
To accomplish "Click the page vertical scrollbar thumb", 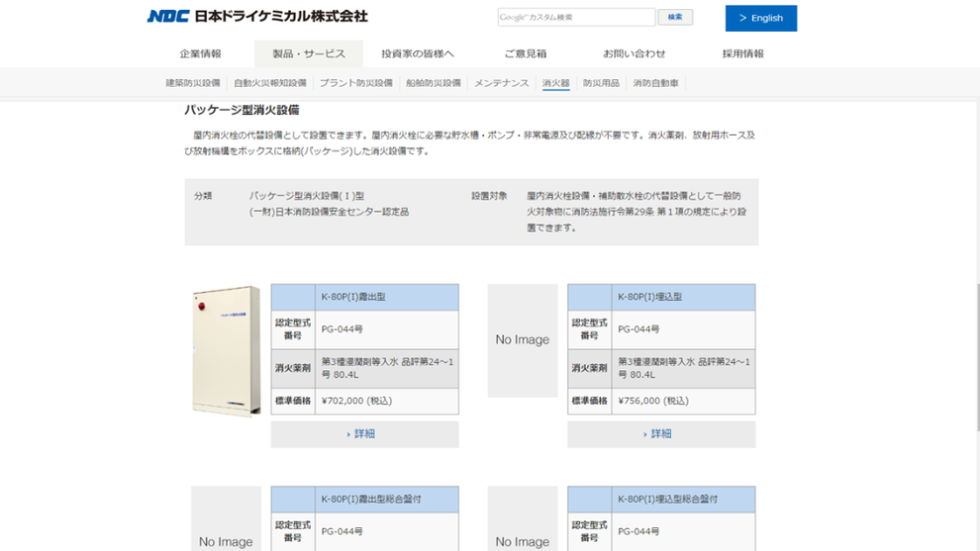I will click(x=977, y=357).
